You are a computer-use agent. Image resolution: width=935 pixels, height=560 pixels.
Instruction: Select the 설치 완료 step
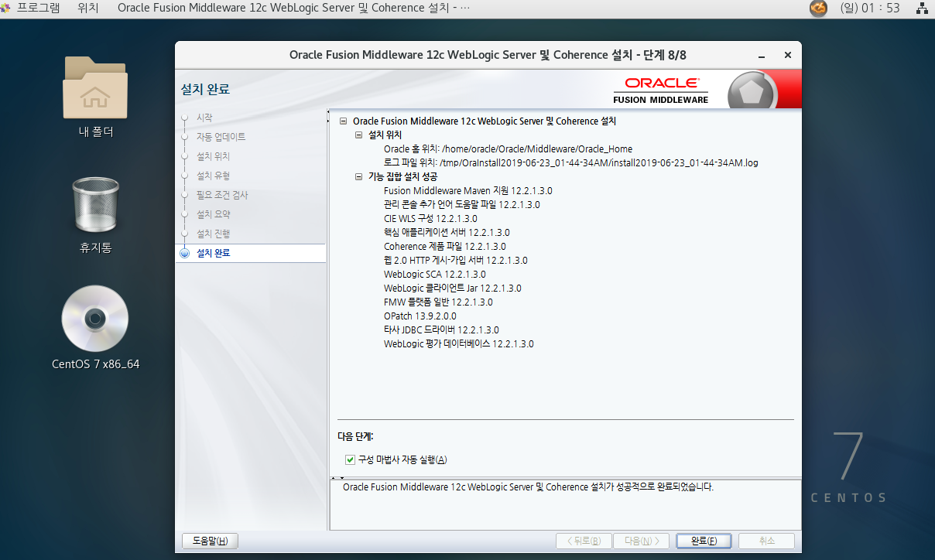(x=213, y=253)
